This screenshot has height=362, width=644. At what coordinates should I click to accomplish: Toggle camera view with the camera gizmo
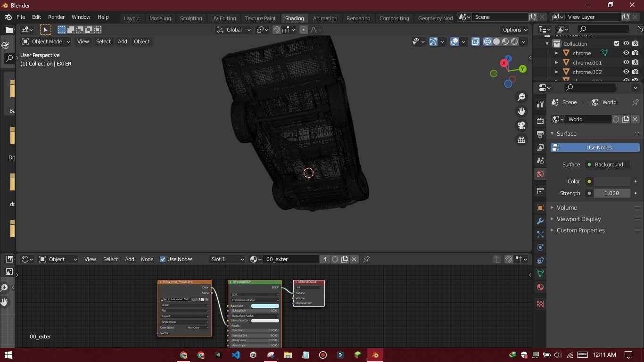(521, 125)
